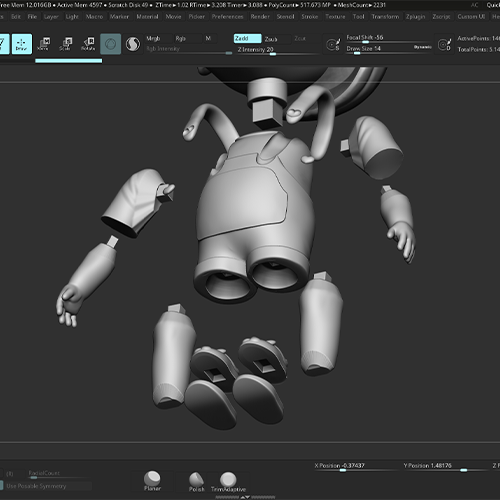Click the Rgb channel button
The height and width of the screenshot is (500, 500).
pyautogui.click(x=187, y=39)
